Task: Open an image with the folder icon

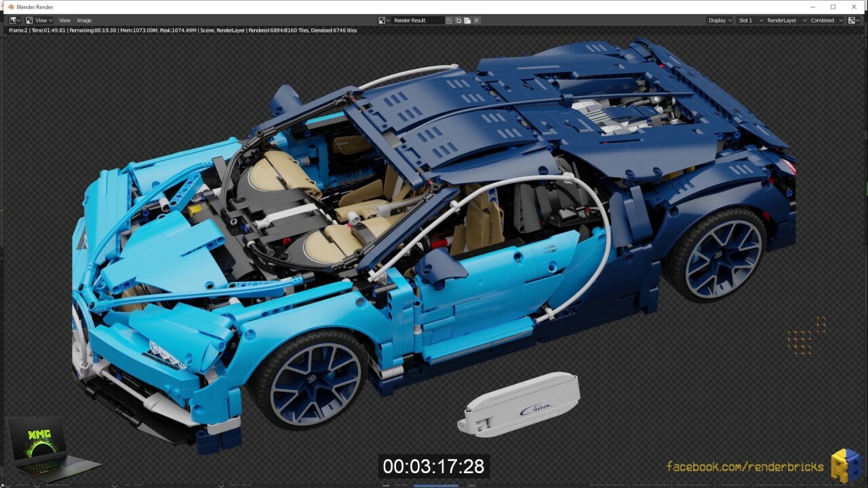Action: [x=466, y=20]
